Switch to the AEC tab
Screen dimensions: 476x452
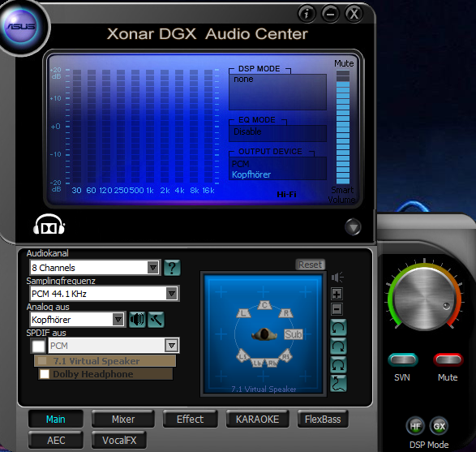pyautogui.click(x=56, y=440)
